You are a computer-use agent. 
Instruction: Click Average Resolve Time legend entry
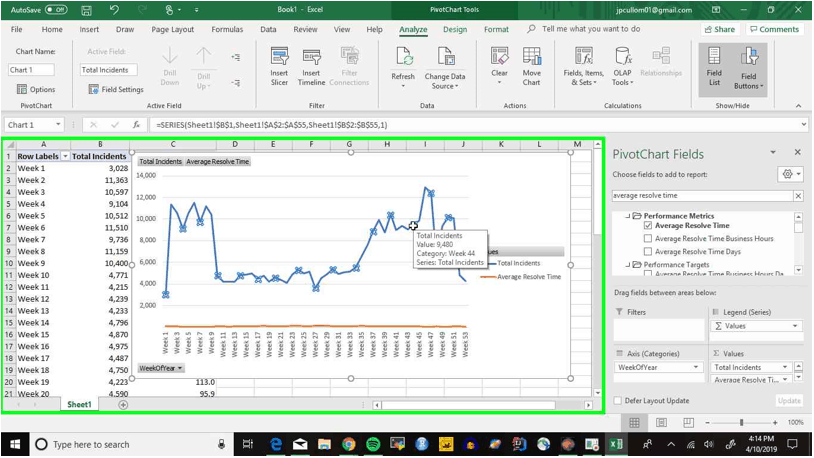pos(521,277)
